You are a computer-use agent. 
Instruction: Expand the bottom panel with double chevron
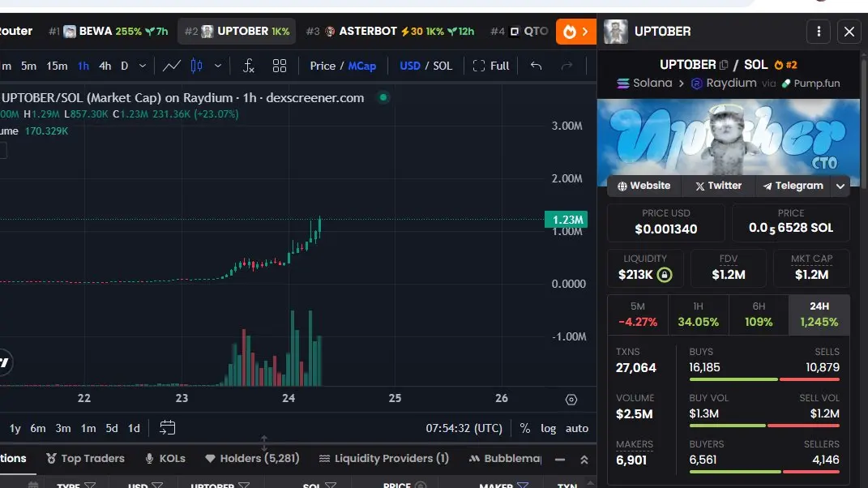584,459
